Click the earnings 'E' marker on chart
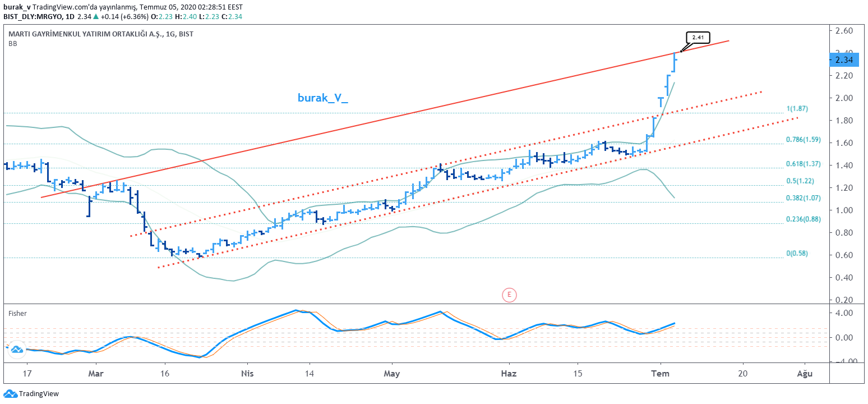868x404 pixels. pyautogui.click(x=509, y=294)
